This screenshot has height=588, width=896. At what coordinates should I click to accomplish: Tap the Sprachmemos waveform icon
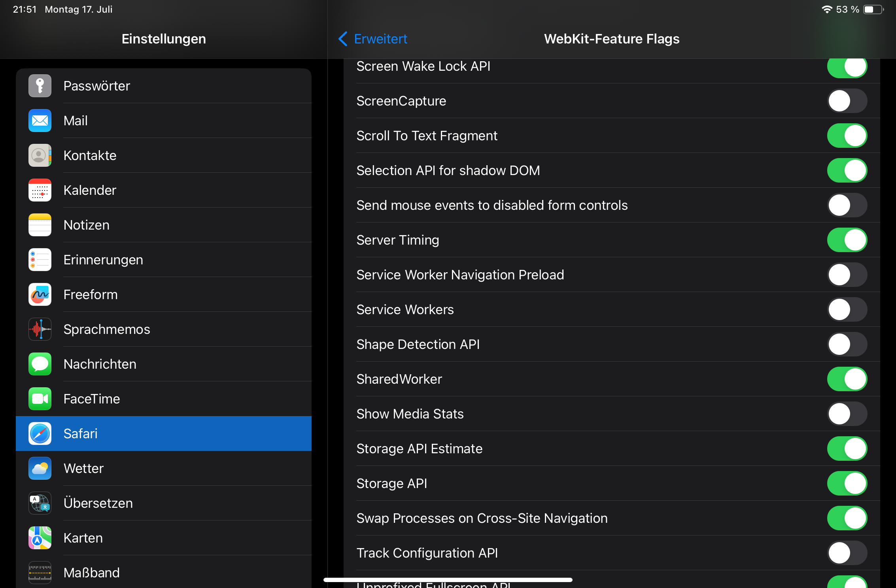[40, 329]
